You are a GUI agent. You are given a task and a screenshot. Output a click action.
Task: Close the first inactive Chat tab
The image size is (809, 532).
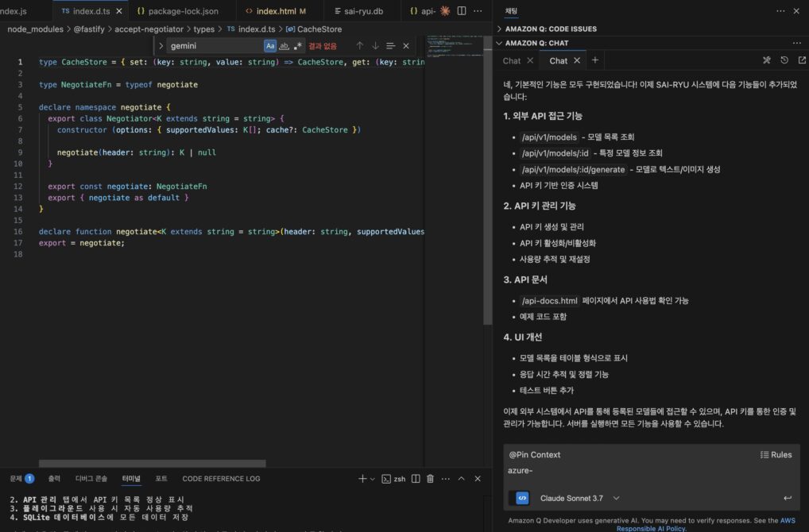pyautogui.click(x=530, y=61)
